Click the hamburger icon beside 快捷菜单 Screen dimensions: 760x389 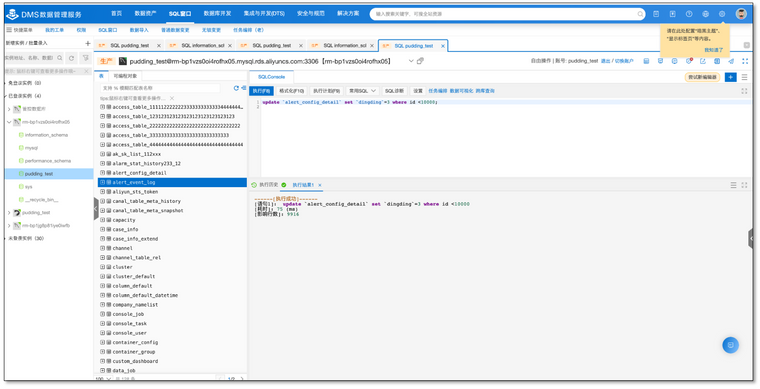tap(9, 30)
